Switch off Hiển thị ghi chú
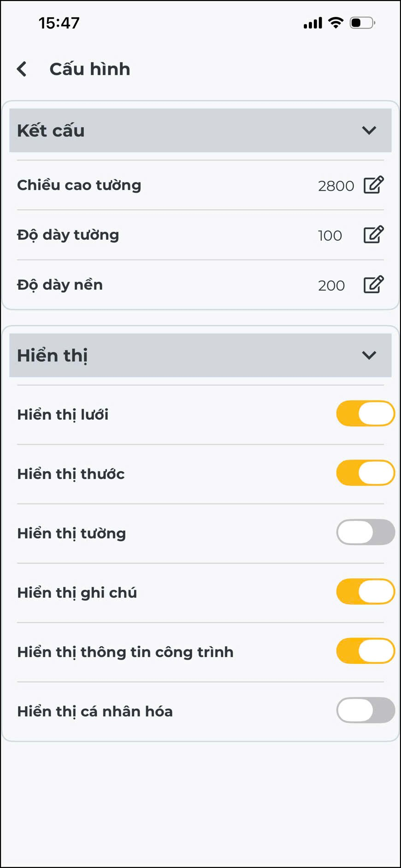 pyautogui.click(x=366, y=592)
